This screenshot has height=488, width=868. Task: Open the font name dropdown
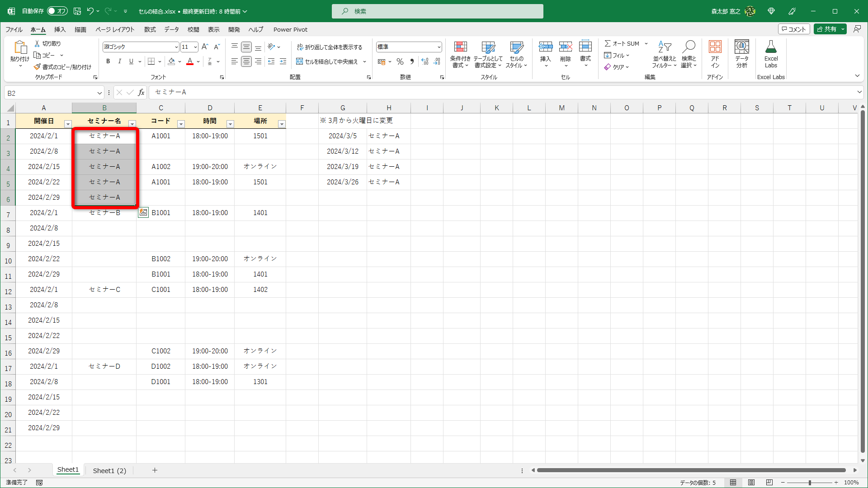coord(176,47)
